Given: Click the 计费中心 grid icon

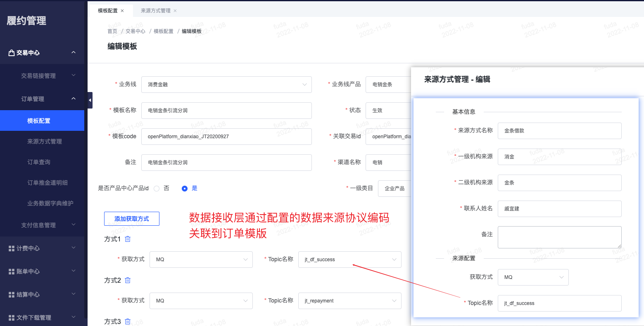Looking at the screenshot, I should click(12, 248).
